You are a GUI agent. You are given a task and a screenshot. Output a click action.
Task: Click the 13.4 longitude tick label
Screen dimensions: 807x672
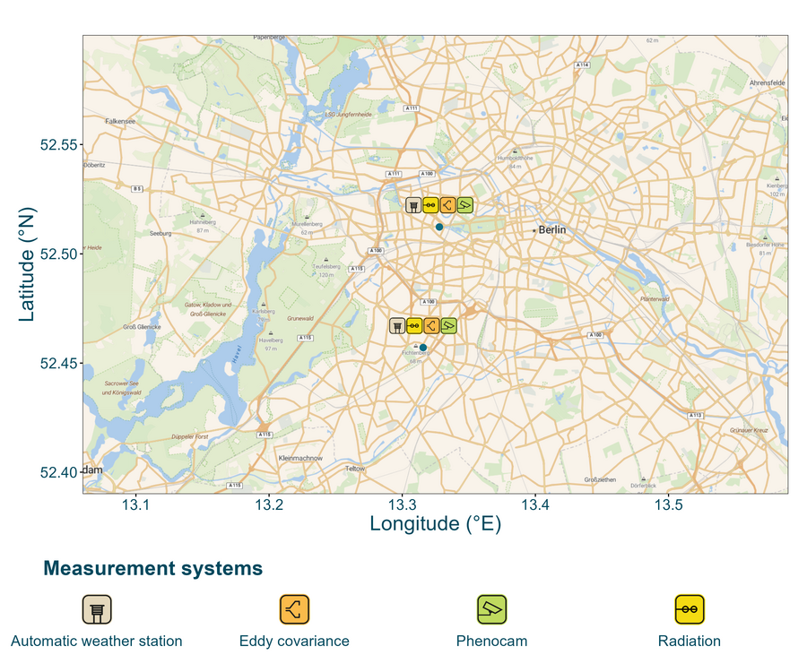pos(535,505)
